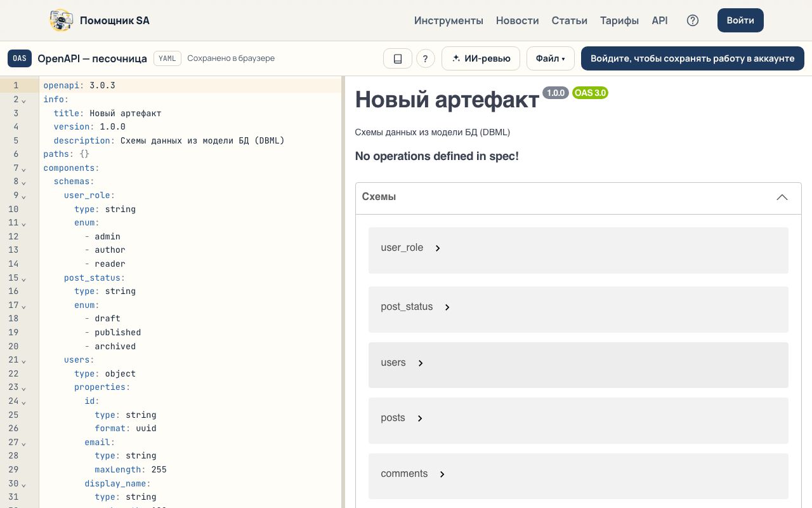Viewport: 812px width, 508px height.
Task: Click the '- archived' enum value
Action: click(x=110, y=347)
